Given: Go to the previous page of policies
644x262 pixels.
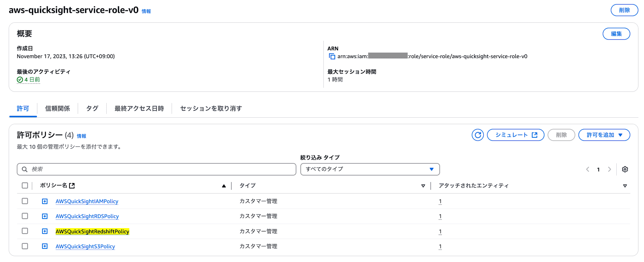Looking at the screenshot, I should point(588,169).
